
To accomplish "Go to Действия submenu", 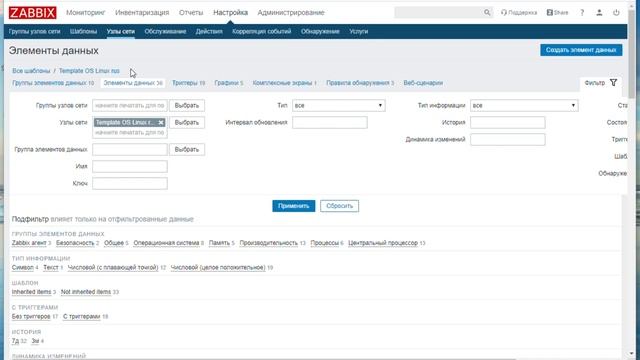I will pyautogui.click(x=209, y=31).
